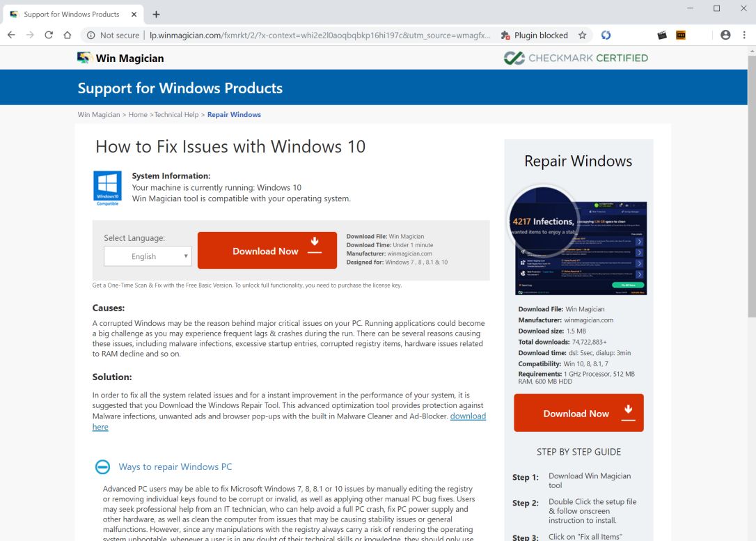Click the Causes: heading
This screenshot has height=541, width=756.
(x=109, y=308)
